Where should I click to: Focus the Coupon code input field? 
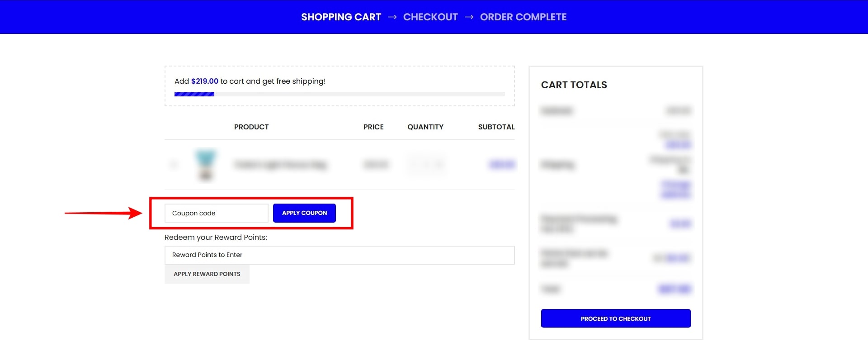(216, 213)
